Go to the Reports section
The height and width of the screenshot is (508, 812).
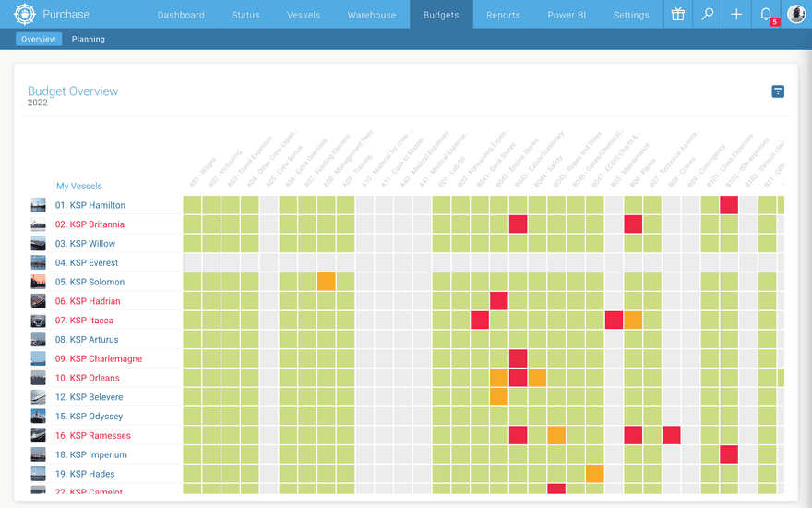point(503,15)
